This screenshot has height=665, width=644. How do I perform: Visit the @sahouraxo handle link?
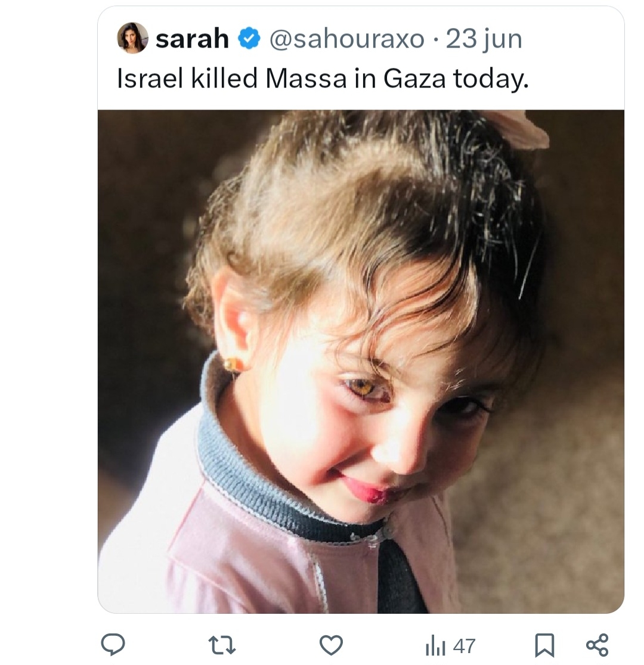(x=347, y=39)
